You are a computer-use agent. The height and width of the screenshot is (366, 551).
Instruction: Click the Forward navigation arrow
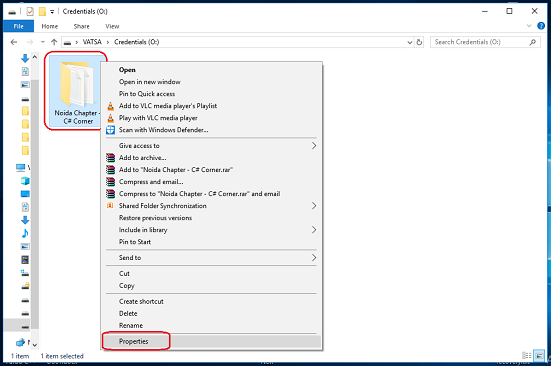[30, 42]
